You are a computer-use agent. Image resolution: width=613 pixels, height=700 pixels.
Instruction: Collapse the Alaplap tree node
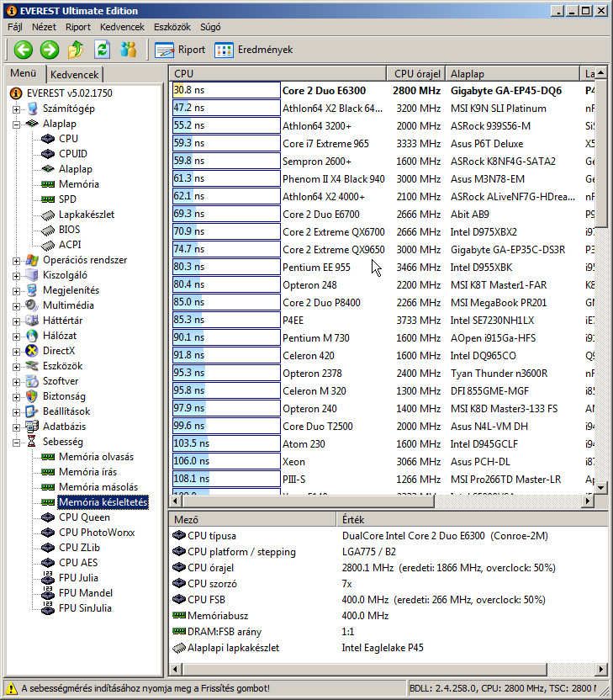[x=17, y=124]
